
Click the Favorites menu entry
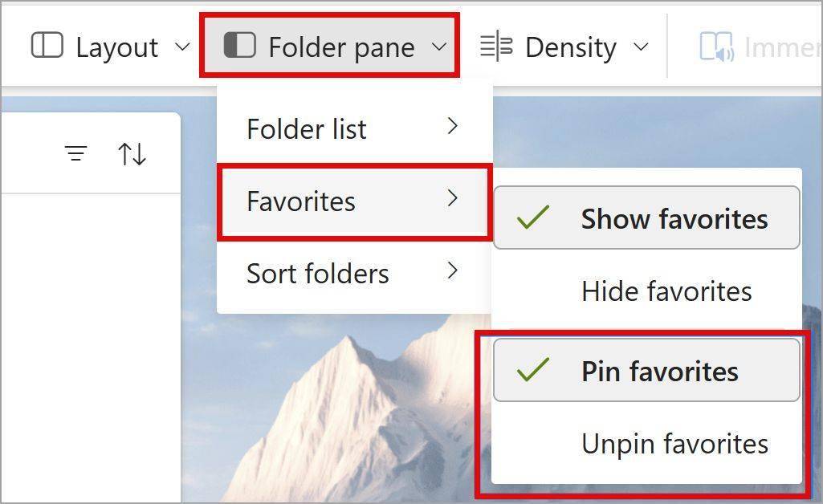pyautogui.click(x=354, y=201)
